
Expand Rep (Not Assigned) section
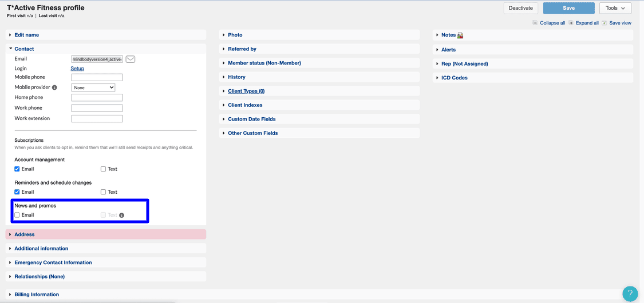pyautogui.click(x=533, y=63)
